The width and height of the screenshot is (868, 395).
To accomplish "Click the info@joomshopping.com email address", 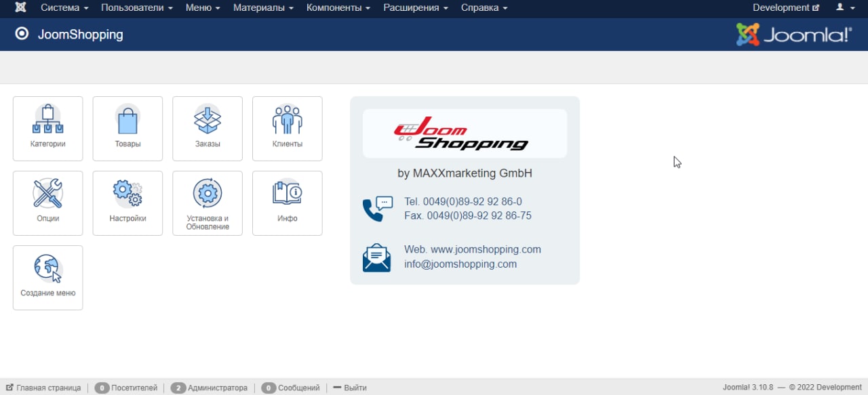I will [x=460, y=264].
